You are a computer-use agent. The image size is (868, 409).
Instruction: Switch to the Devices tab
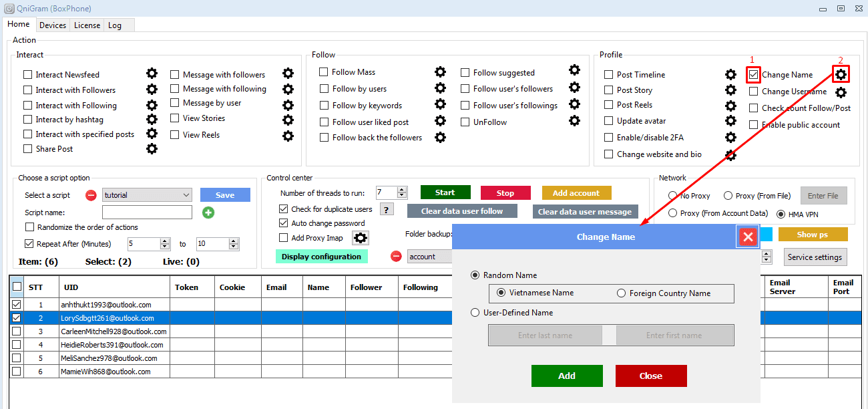pyautogui.click(x=53, y=25)
